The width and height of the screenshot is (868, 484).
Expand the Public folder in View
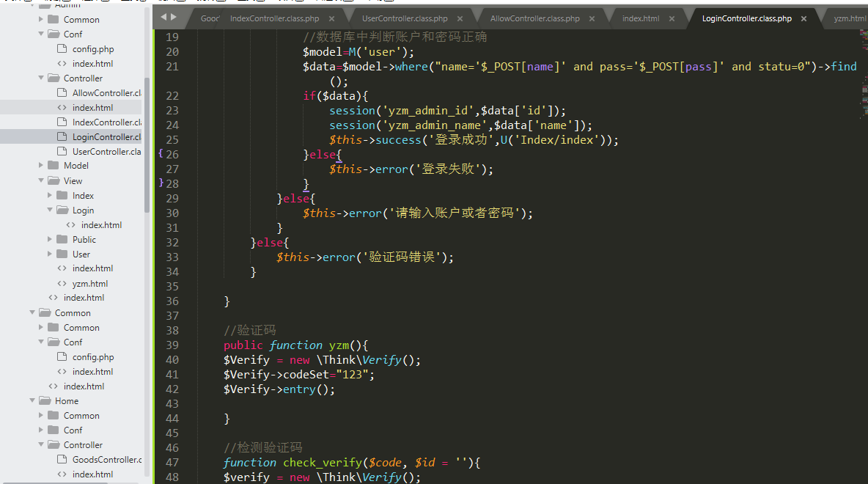point(50,240)
